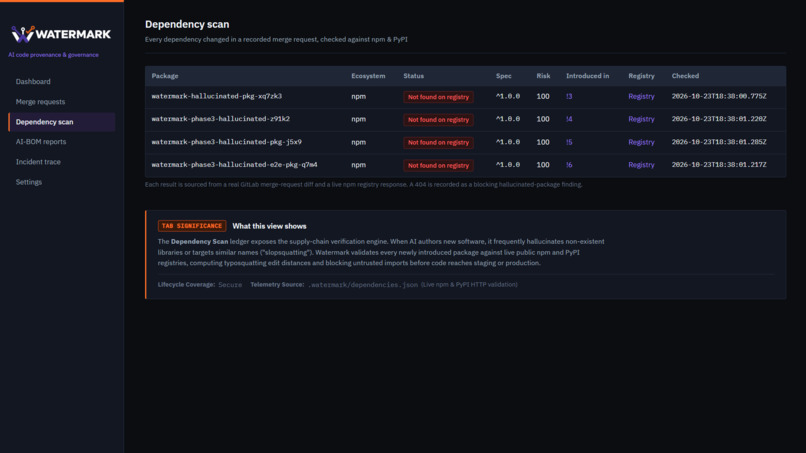Click the Status column header
Image resolution: width=806 pixels, height=453 pixels.
413,76
